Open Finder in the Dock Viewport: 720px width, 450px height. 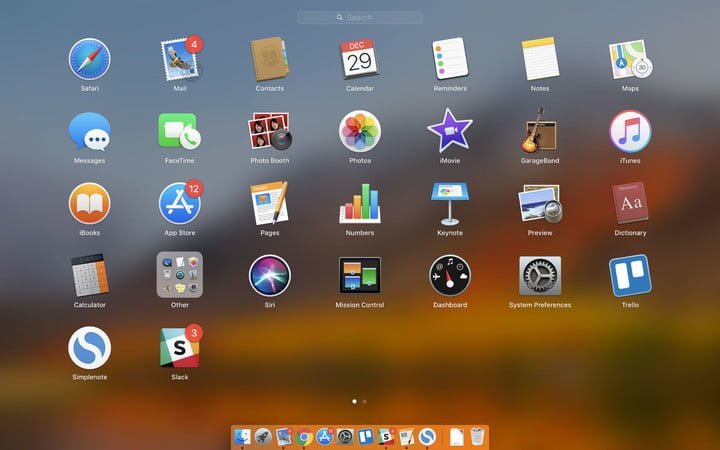tap(242, 436)
